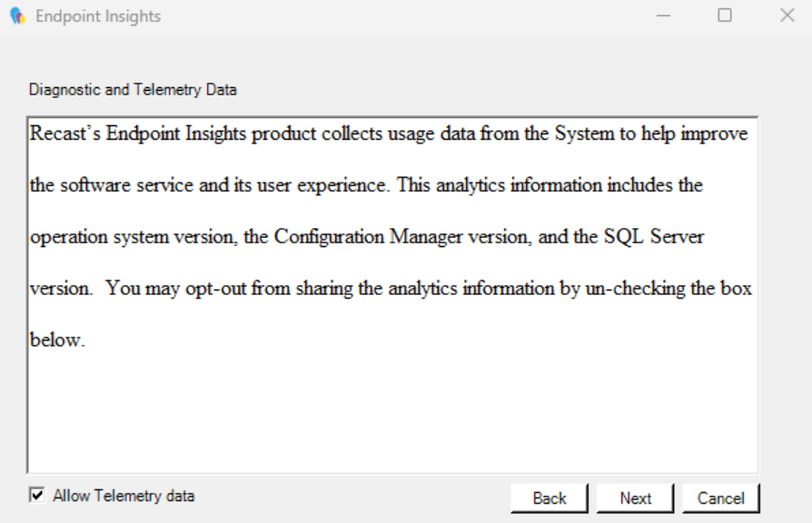Click the checkmark next to Allow Telemetry data
Screen dimensions: 812x523
coord(35,498)
